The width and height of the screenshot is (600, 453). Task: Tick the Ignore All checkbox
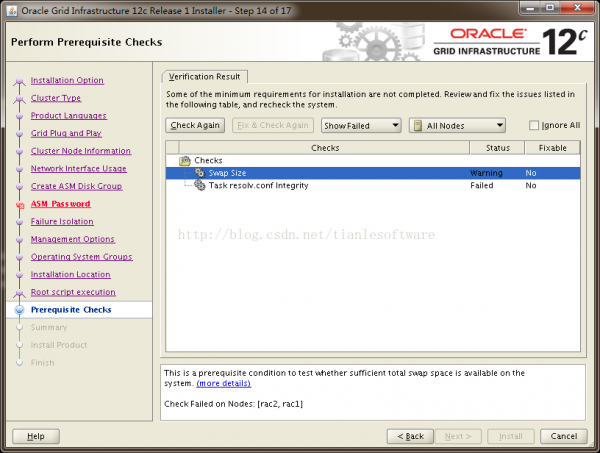coord(534,125)
